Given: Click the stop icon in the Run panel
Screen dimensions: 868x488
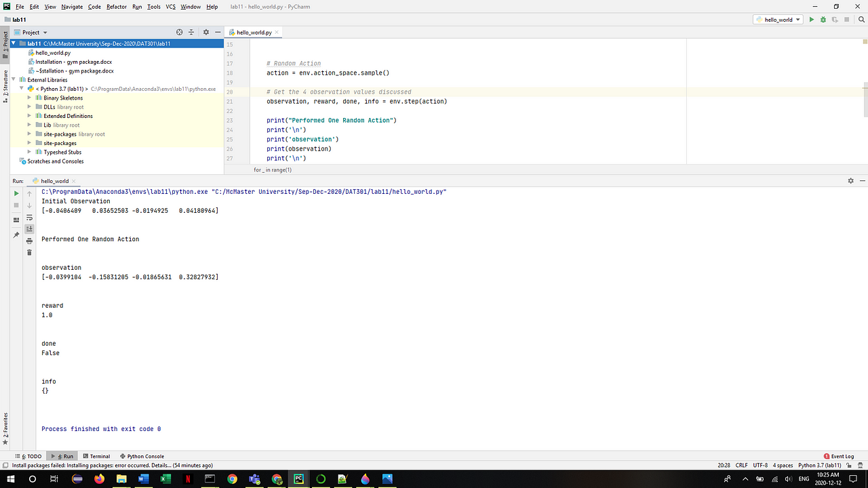Looking at the screenshot, I should [x=17, y=205].
